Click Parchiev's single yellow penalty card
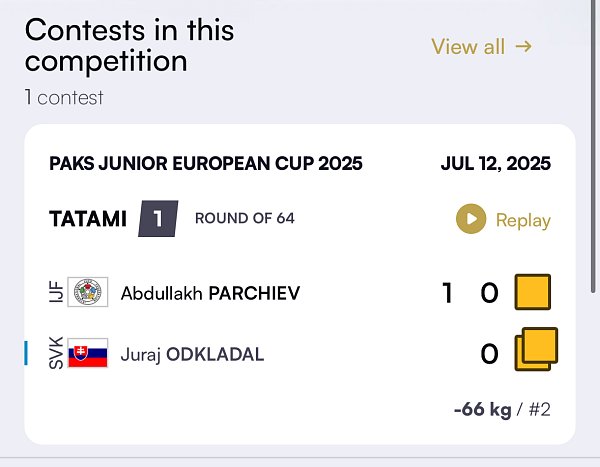600x467 pixels. click(533, 292)
